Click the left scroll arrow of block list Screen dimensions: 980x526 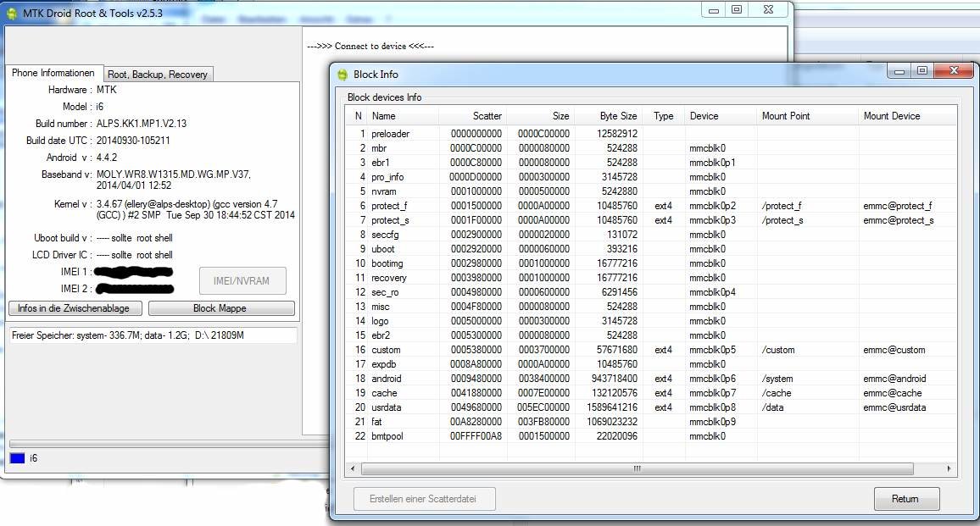(x=353, y=468)
